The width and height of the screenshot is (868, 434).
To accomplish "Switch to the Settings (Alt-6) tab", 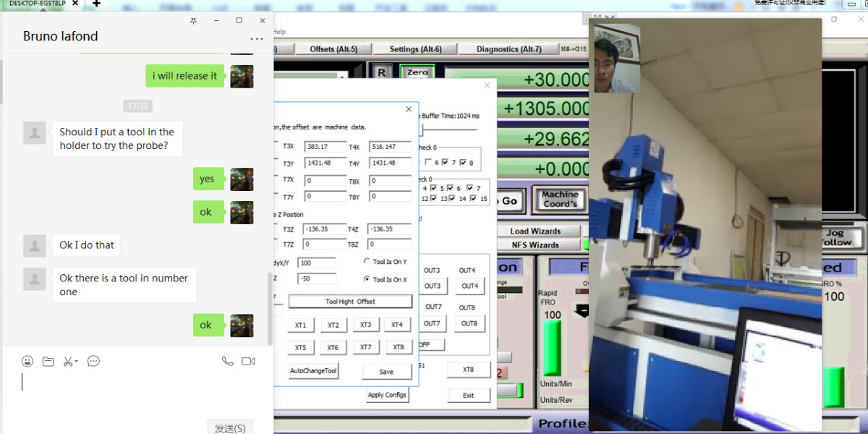I will point(415,49).
